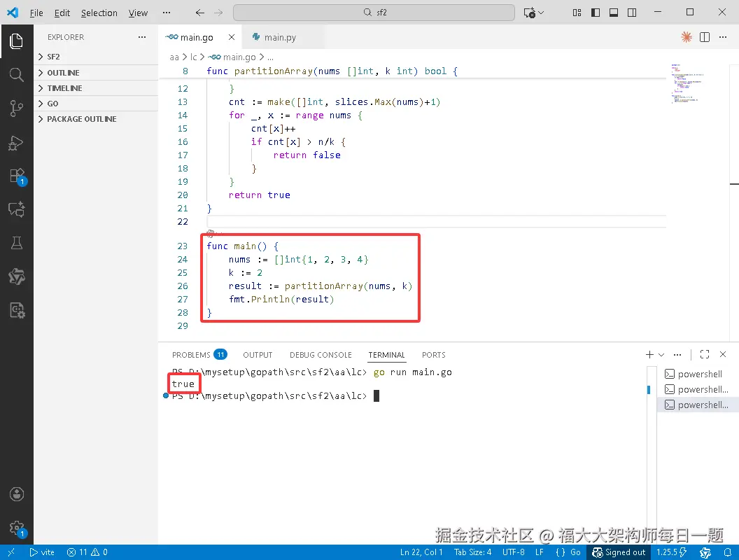The width and height of the screenshot is (739, 560).
Task: Open editor More Actions ellipsis
Action: 723,37
